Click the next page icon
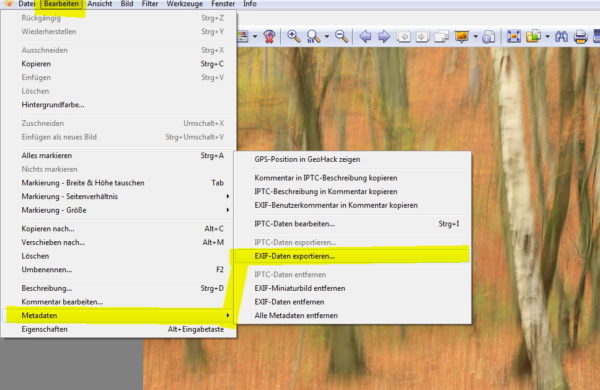Screen dimensions: 600x390 pos(422,37)
